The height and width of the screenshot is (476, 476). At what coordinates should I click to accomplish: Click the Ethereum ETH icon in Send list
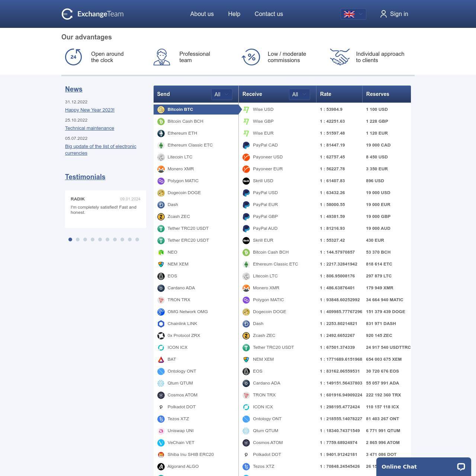[x=161, y=133]
